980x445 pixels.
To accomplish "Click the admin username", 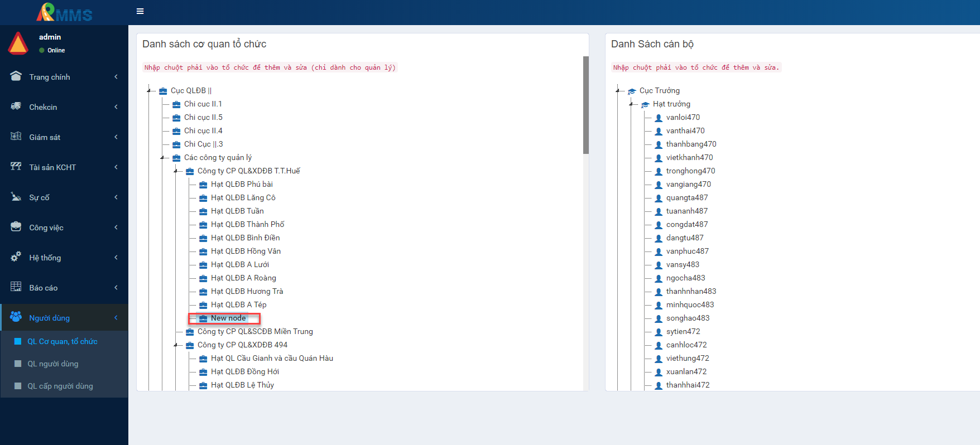I will pos(50,37).
